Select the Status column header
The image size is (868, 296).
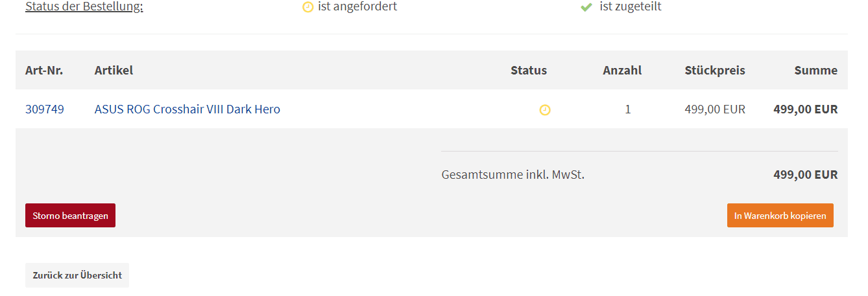(529, 71)
